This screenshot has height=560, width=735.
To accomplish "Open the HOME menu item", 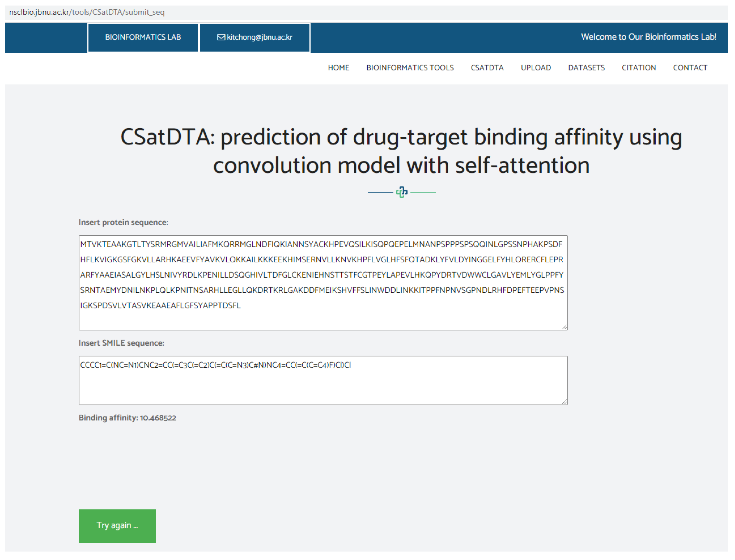I will 339,68.
